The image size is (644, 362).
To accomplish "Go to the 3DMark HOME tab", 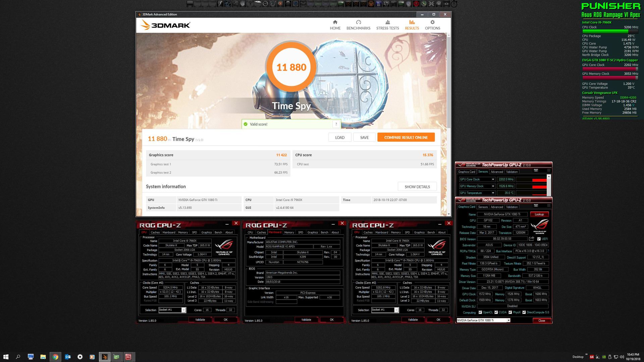I will click(x=335, y=25).
